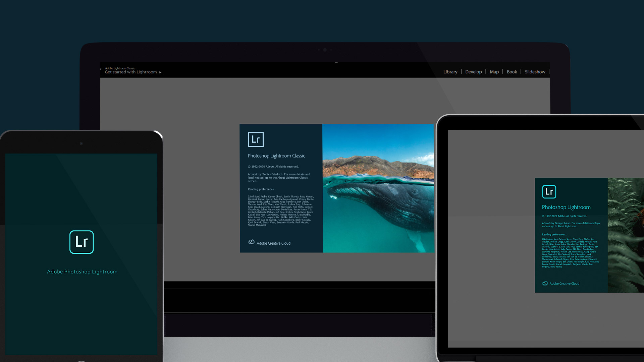Open the Library module tab
This screenshot has width=644, height=362.
pos(450,72)
